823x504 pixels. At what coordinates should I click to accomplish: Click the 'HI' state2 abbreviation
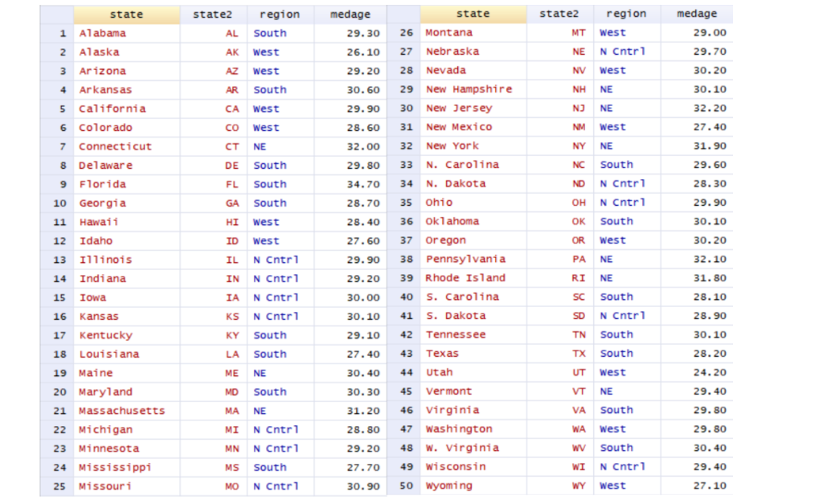(x=232, y=222)
